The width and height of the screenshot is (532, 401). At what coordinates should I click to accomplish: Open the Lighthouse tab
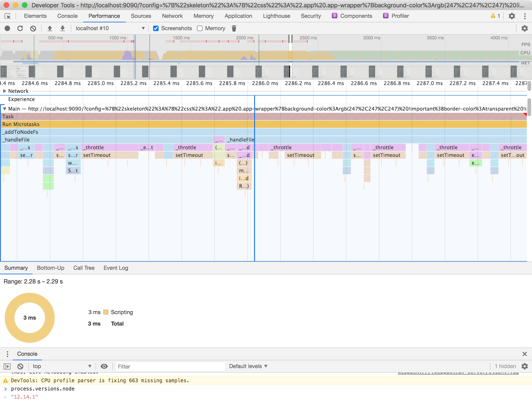click(x=276, y=16)
